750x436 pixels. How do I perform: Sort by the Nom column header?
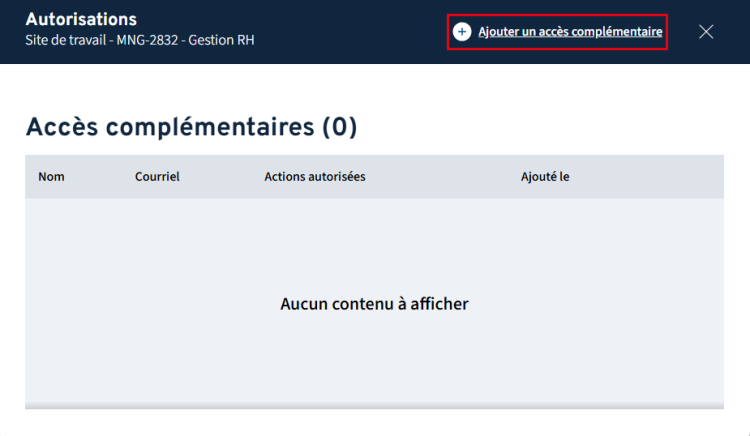pos(51,177)
